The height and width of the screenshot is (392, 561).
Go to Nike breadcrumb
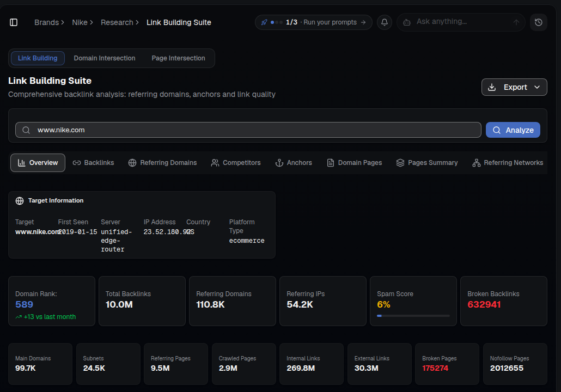(80, 22)
